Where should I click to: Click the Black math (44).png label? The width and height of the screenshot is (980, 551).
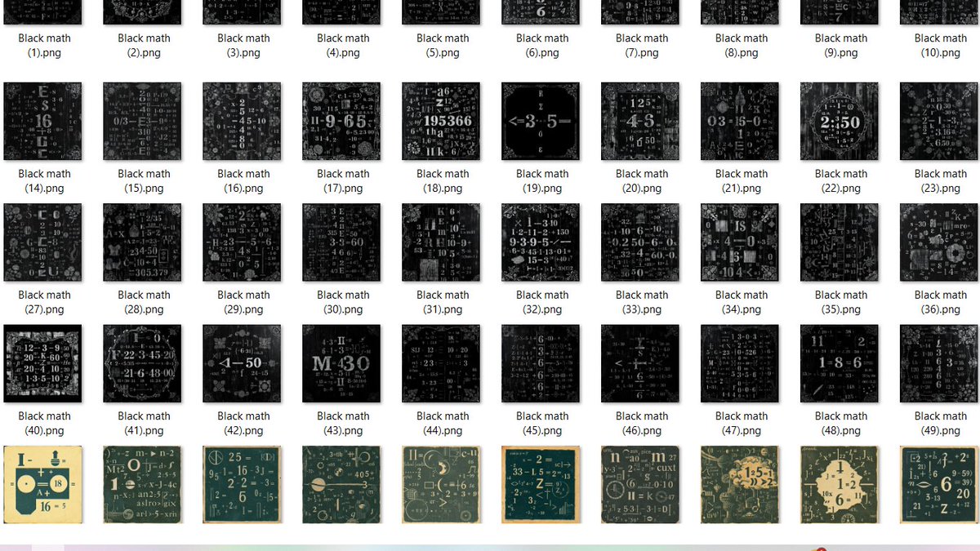(443, 423)
